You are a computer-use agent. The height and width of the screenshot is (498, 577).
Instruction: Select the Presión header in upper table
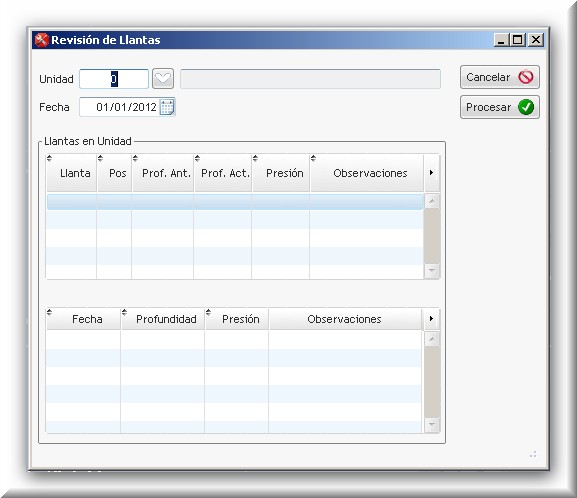pos(284,173)
